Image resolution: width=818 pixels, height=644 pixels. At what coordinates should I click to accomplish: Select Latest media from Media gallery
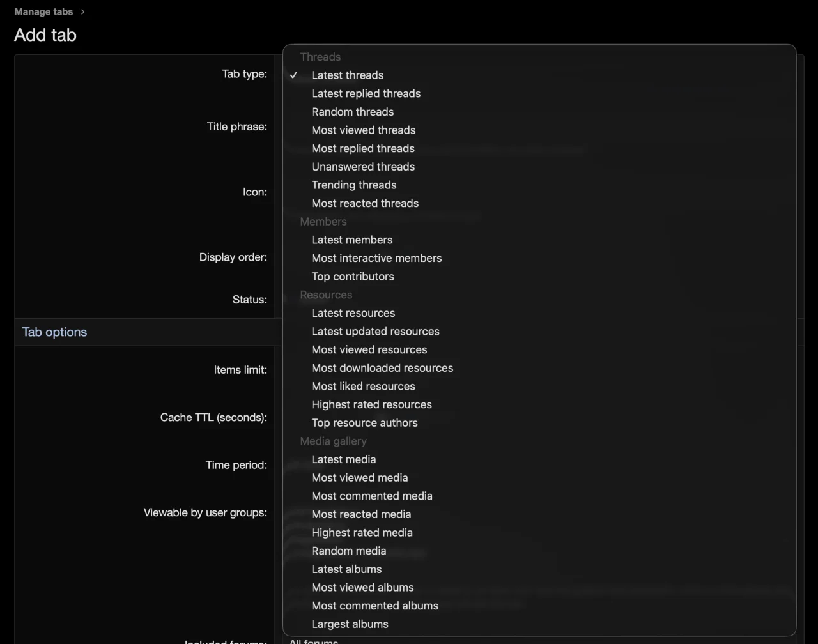343,459
